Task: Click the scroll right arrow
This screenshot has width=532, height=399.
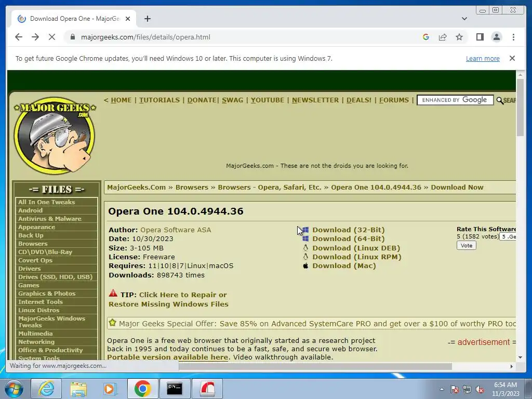Action: click(x=512, y=366)
